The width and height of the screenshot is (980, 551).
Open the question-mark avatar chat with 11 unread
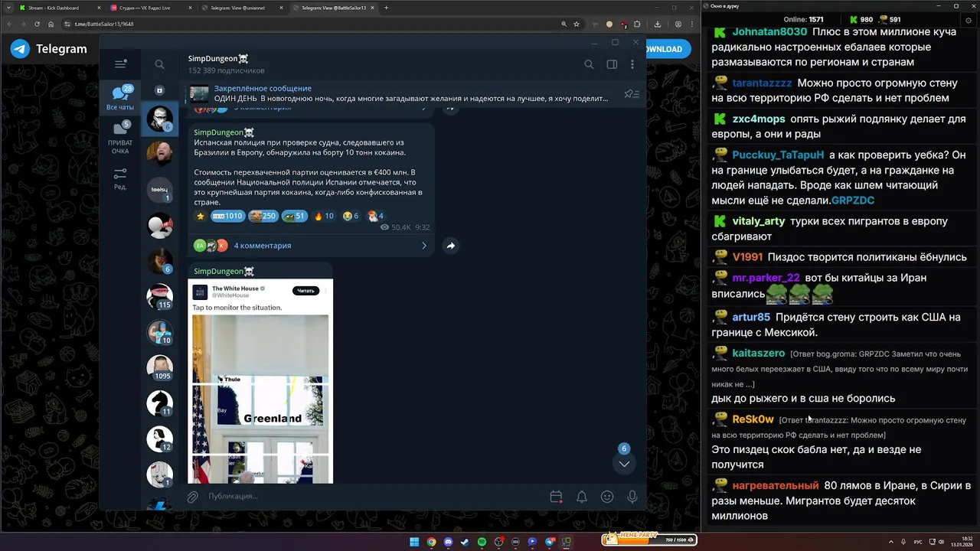(160, 403)
